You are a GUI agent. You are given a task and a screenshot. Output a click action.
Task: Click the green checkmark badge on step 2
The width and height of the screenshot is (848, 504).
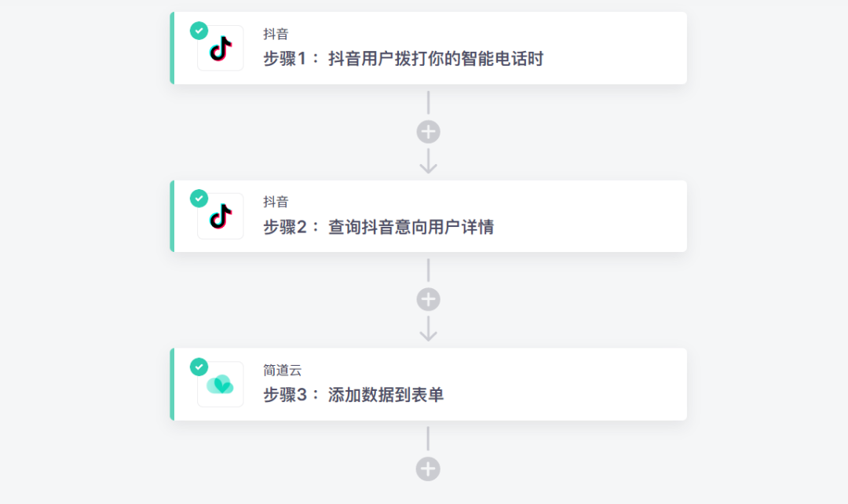199,199
